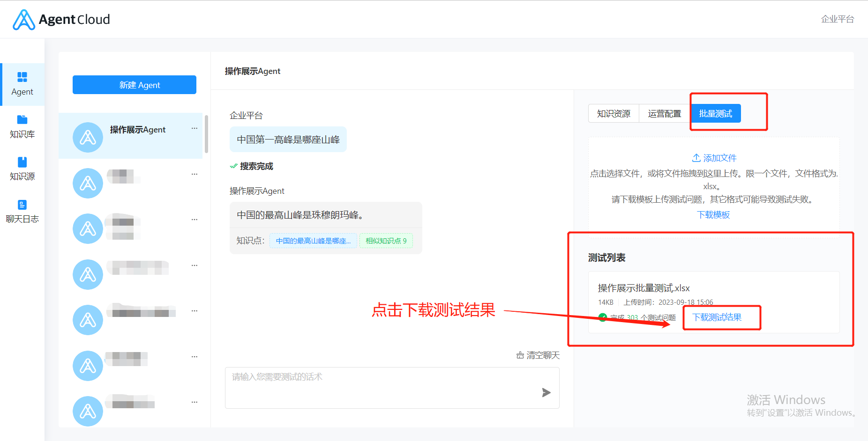The image size is (868, 441).
Task: Click the third agent's avatar icon
Action: pyautogui.click(x=88, y=228)
